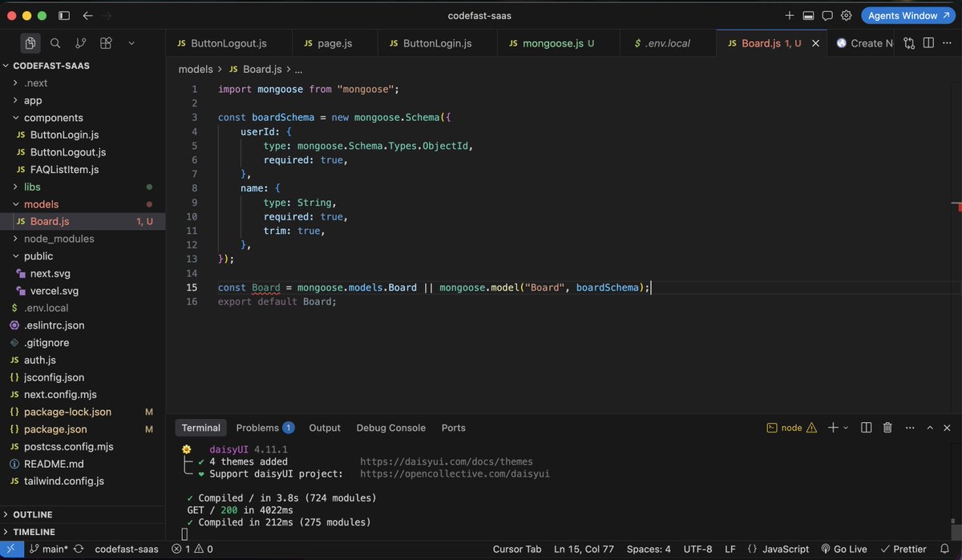Viewport: 962px width, 560px height.
Task: Open editor more actions menu
Action: [x=947, y=43]
